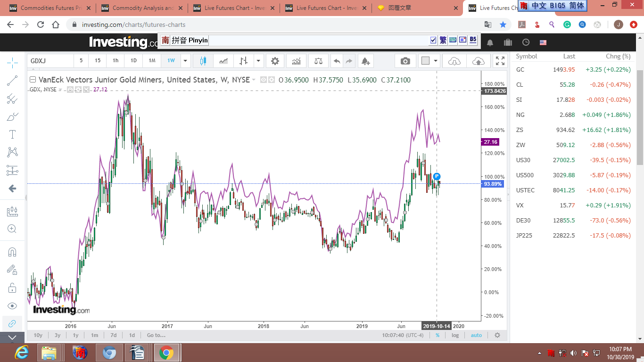Open chart settings gear in top toolbar
644x362 pixels.
tap(275, 61)
